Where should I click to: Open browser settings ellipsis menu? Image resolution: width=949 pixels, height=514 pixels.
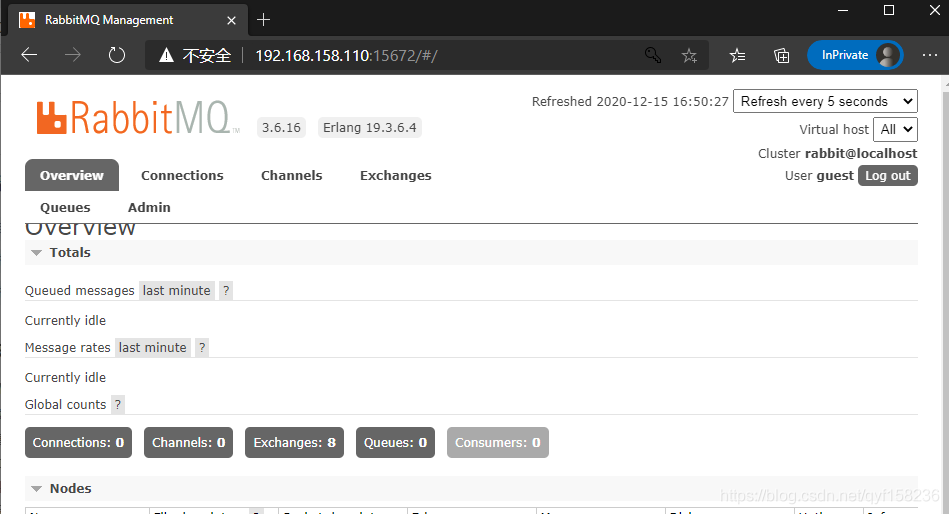[x=930, y=55]
